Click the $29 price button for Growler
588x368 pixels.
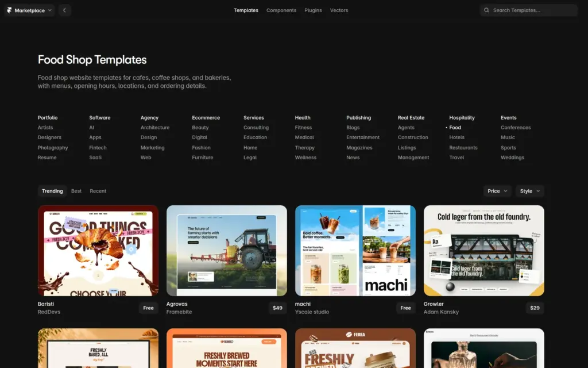pos(535,308)
